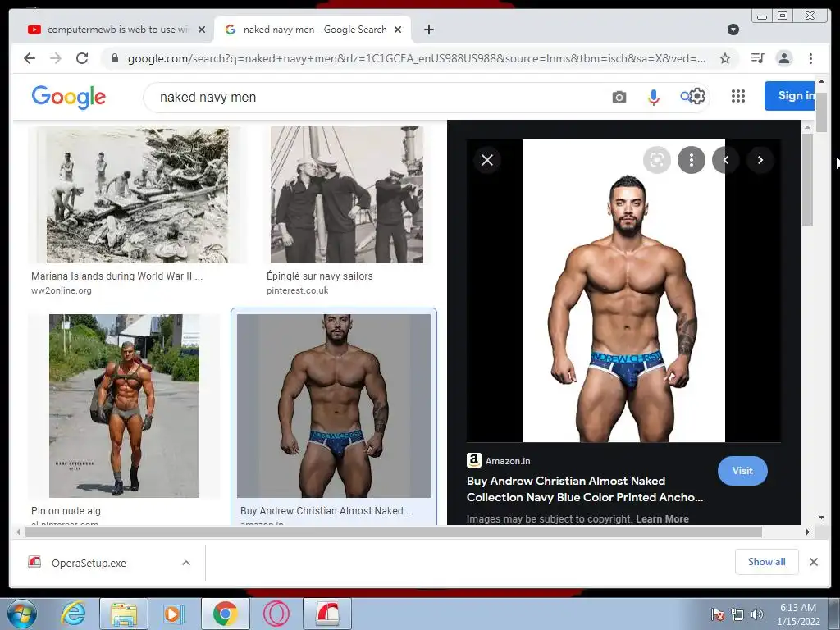Click the search magnifier icon
Screen dimensions: 840x630
point(685,97)
